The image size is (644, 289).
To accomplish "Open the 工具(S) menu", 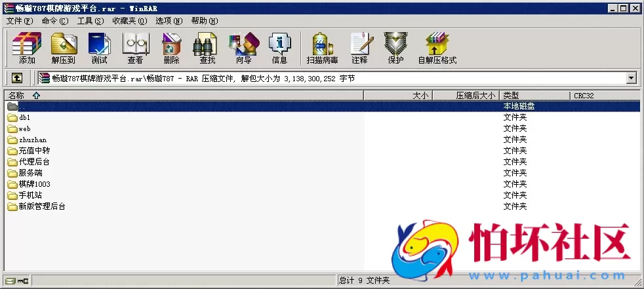I will click(x=91, y=21).
